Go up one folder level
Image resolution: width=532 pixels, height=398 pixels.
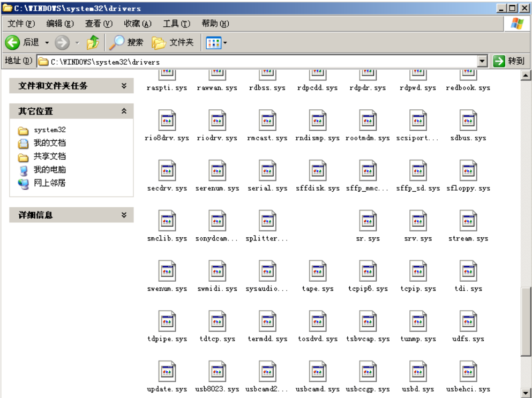click(x=93, y=43)
